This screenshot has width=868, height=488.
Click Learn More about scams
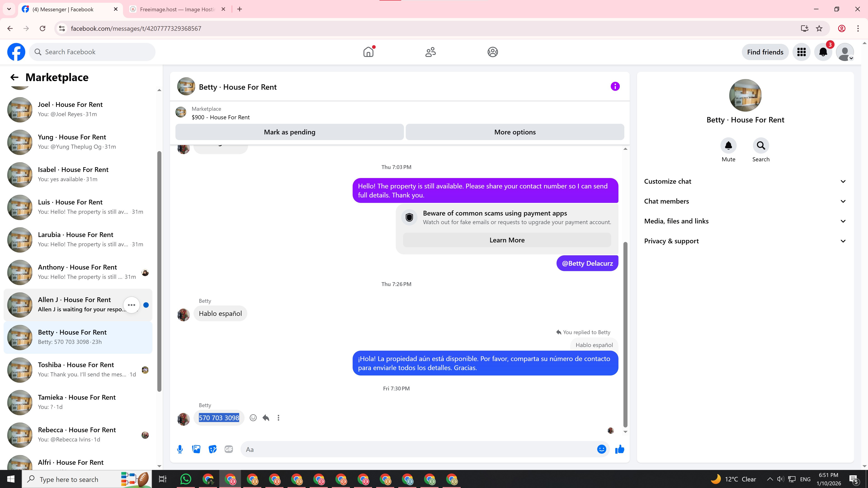(x=507, y=240)
